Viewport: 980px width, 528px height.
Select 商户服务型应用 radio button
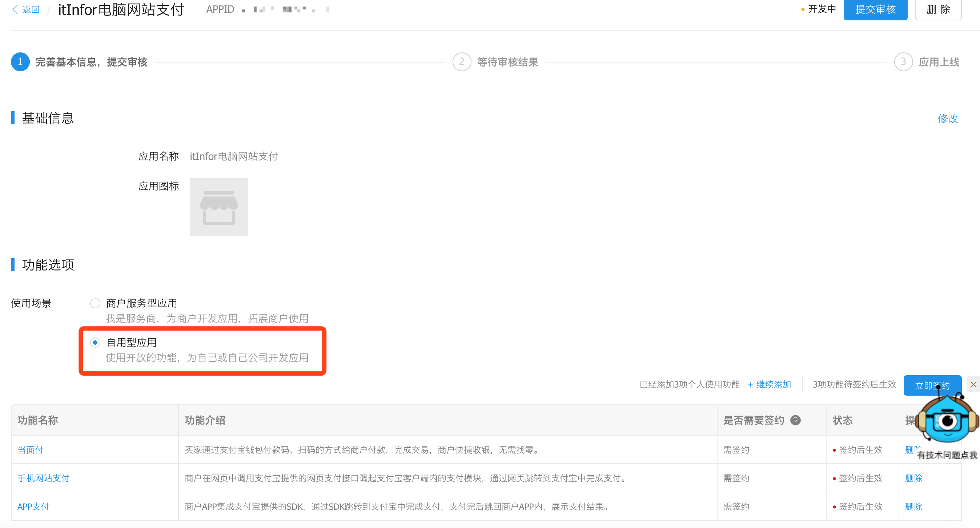[x=95, y=303]
